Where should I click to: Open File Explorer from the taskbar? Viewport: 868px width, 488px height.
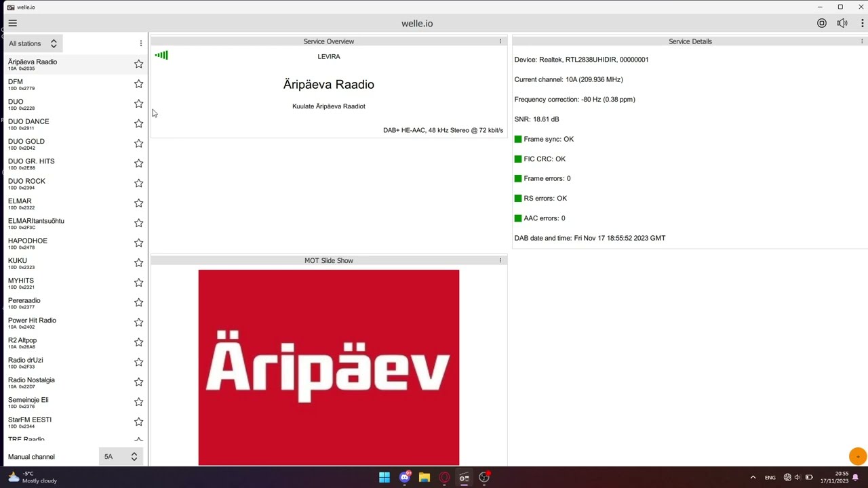[425, 477]
